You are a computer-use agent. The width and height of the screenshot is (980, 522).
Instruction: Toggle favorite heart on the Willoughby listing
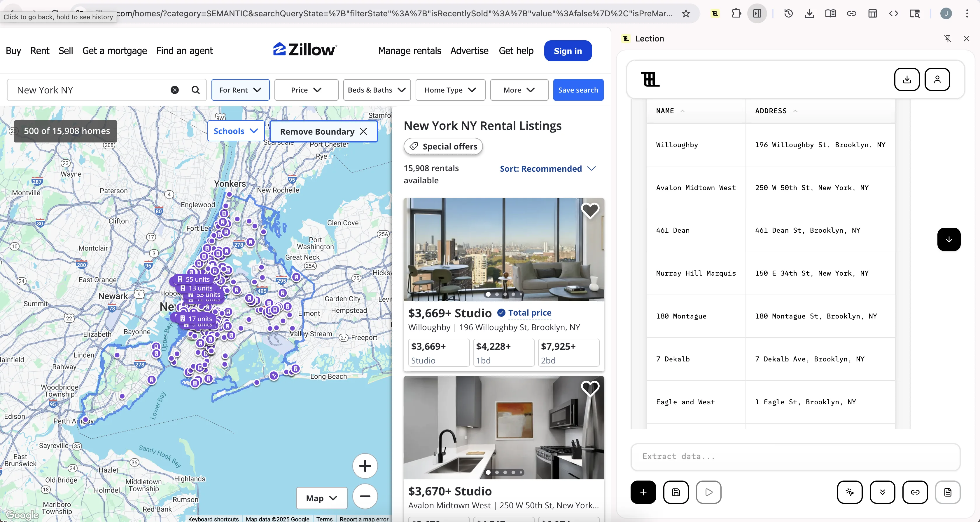click(590, 210)
